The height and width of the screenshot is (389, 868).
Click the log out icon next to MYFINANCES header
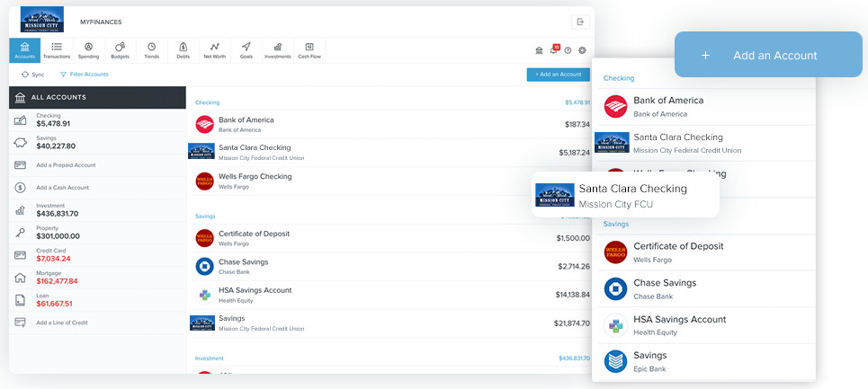click(x=580, y=22)
